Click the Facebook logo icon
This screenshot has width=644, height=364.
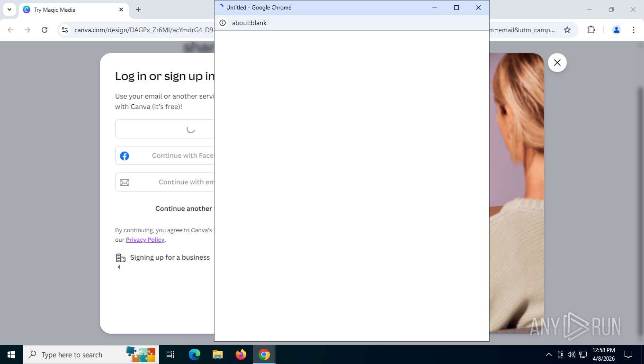coord(125,156)
